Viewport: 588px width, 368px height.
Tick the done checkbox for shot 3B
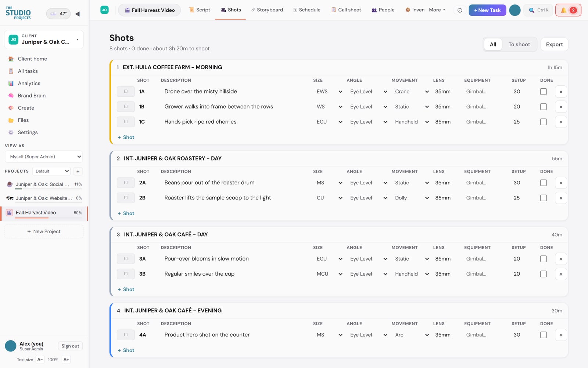(544, 274)
